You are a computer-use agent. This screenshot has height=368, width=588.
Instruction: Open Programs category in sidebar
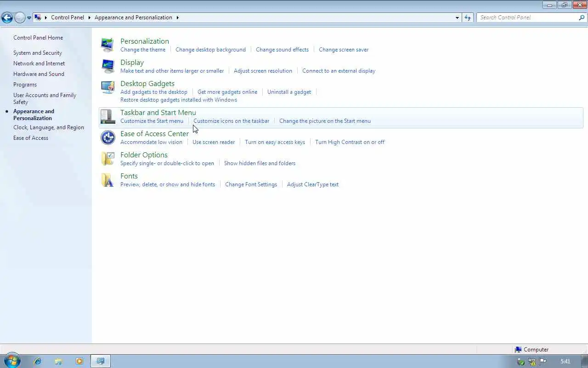tap(25, 85)
